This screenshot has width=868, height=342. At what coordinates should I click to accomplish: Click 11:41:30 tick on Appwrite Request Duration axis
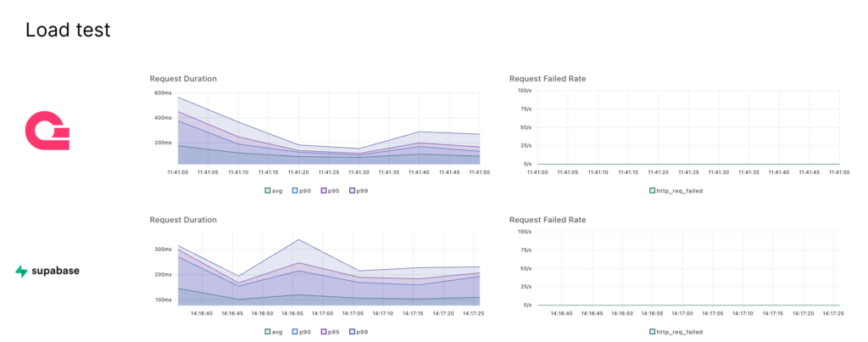[x=358, y=172]
